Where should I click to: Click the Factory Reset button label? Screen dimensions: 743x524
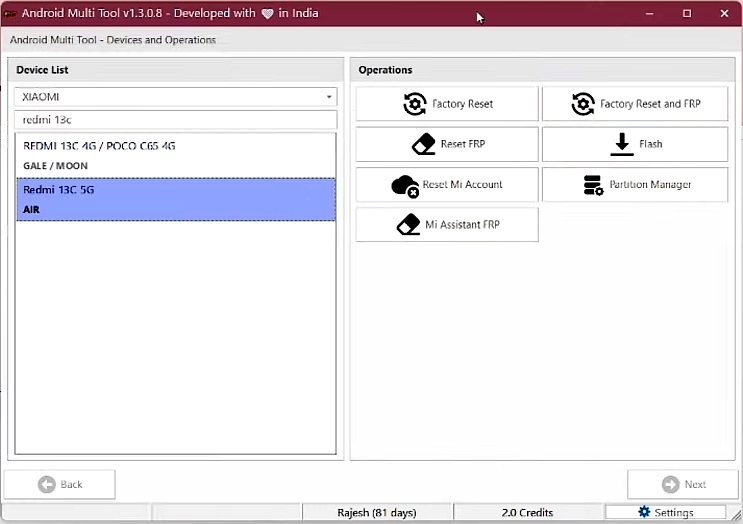point(462,104)
